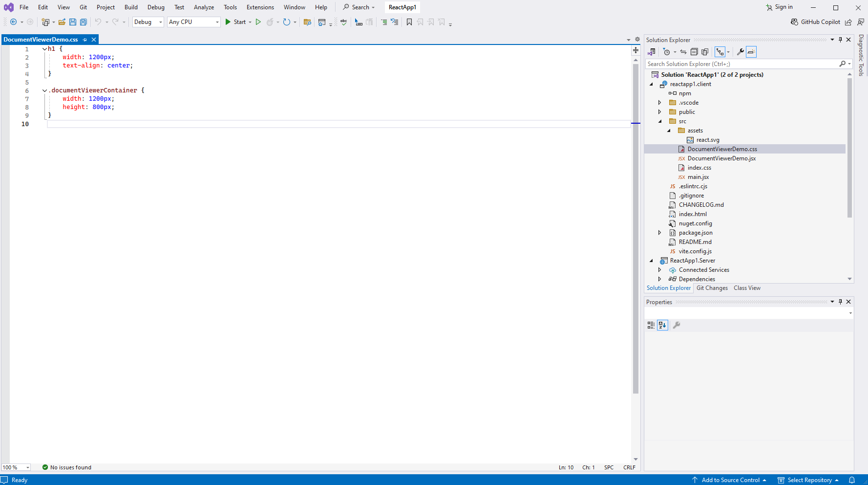
Task: Click the Save All toolbar icon
Action: coord(84,22)
